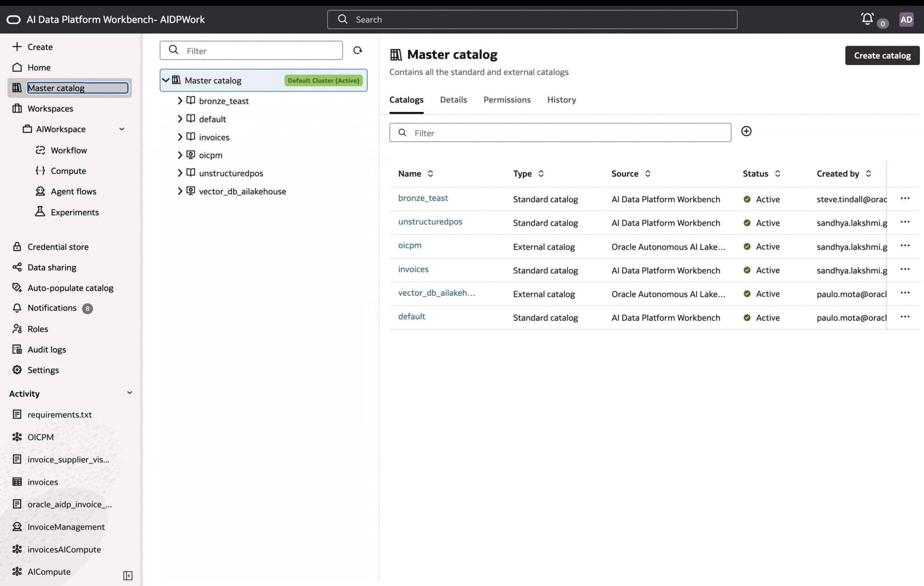Refresh the catalog tree
This screenshot has width=924, height=586.
click(357, 50)
